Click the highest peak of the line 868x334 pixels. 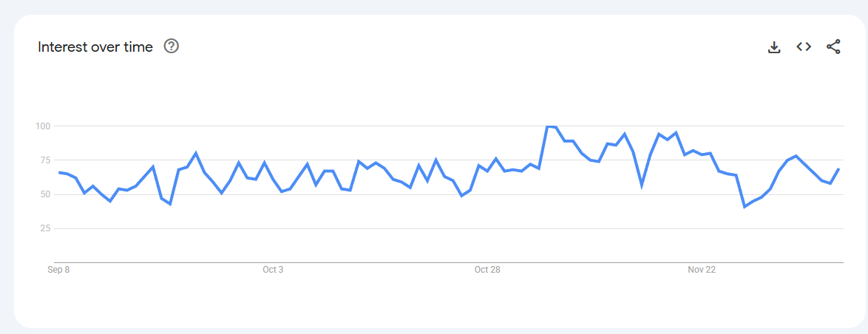pos(549,127)
